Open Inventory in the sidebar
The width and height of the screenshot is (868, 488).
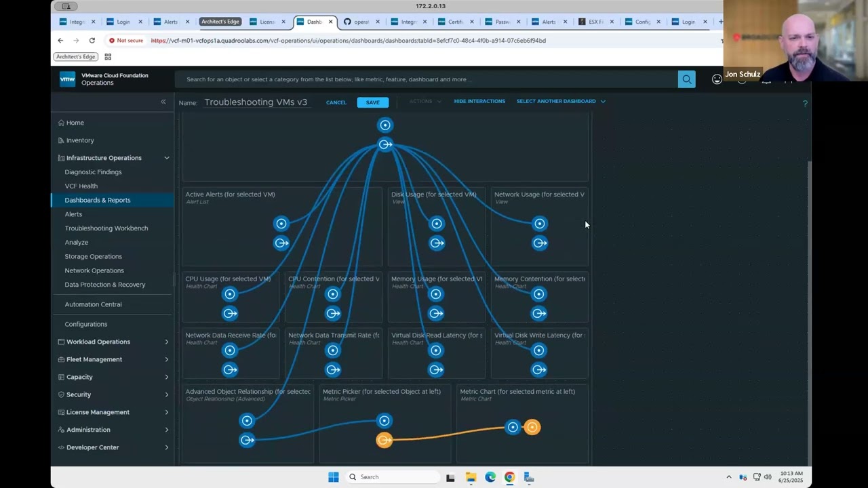80,140
